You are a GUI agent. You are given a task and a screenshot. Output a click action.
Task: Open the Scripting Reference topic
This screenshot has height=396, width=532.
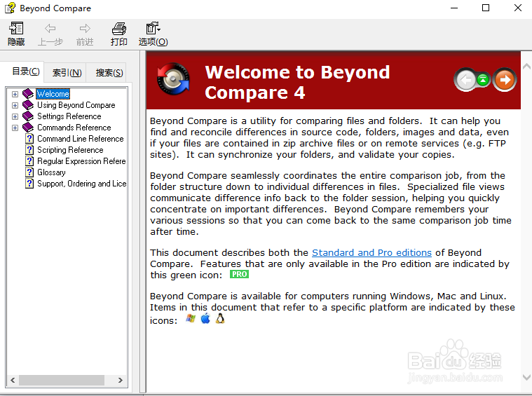[x=70, y=150]
